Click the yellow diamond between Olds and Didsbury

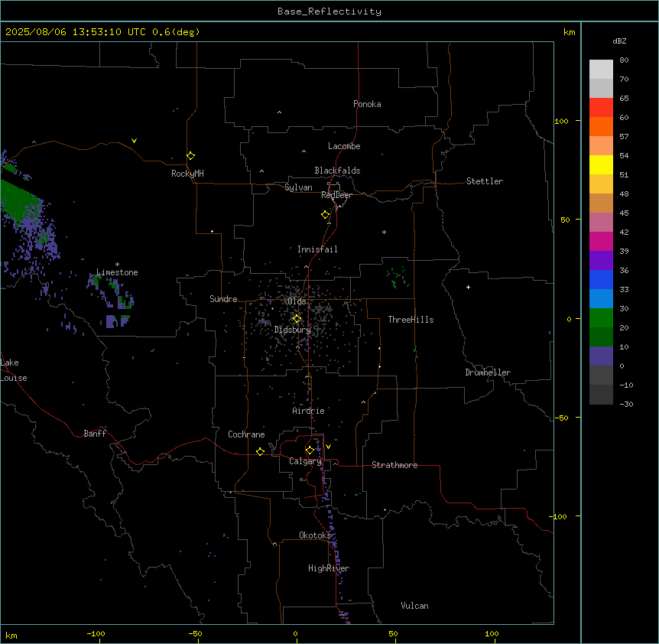point(297,319)
